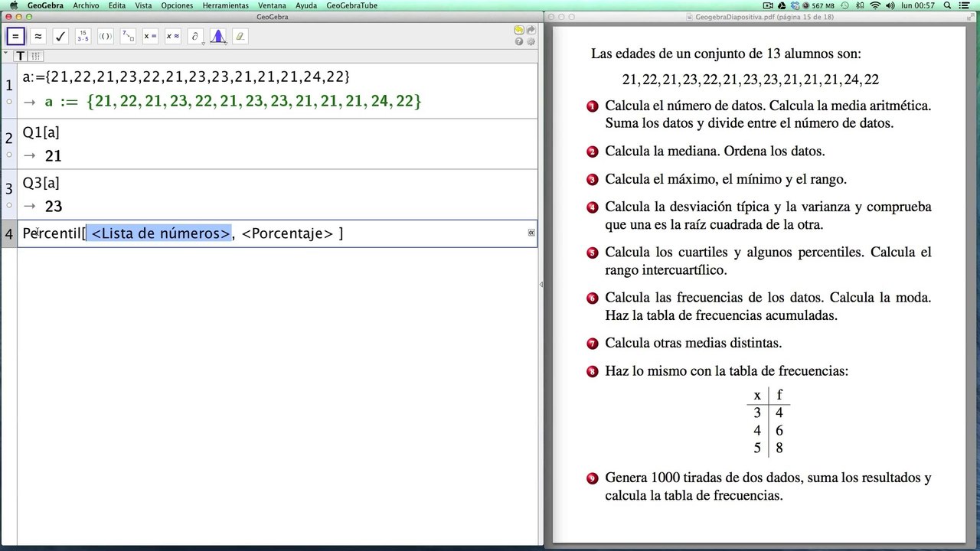Select CAS row 2 header number
The width and height of the screenshot is (980, 551).
coord(8,139)
